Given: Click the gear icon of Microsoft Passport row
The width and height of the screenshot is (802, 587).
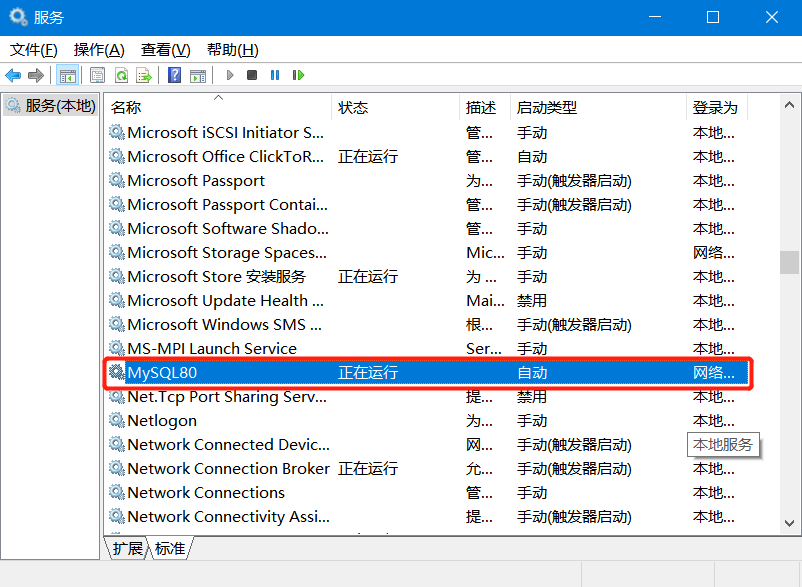Looking at the screenshot, I should pyautogui.click(x=117, y=180).
